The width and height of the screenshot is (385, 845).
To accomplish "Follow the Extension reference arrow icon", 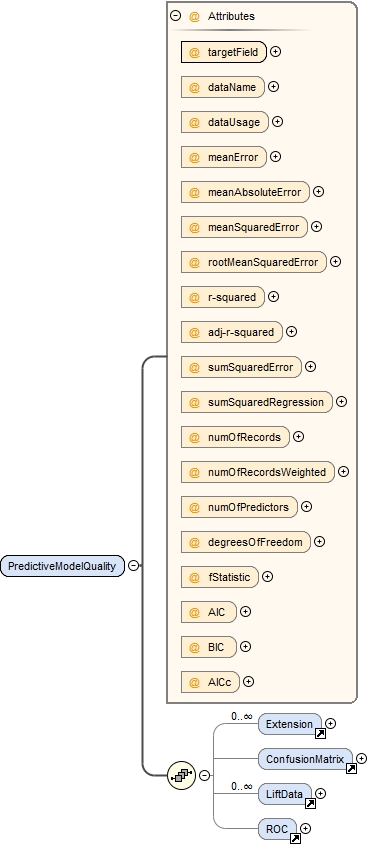I will click(320, 733).
